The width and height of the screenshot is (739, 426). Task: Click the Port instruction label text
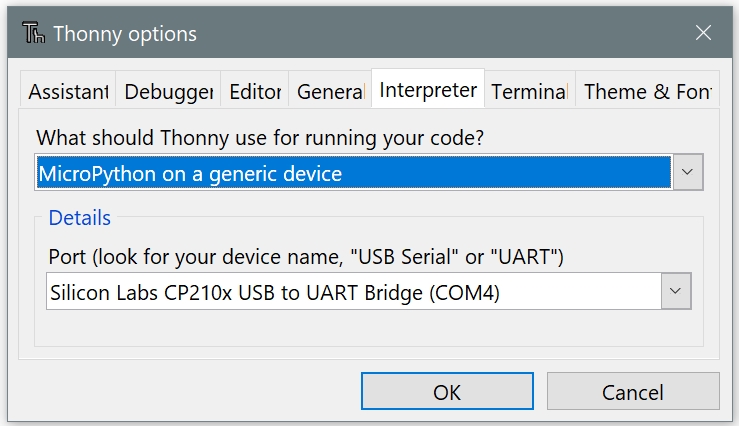pos(306,257)
